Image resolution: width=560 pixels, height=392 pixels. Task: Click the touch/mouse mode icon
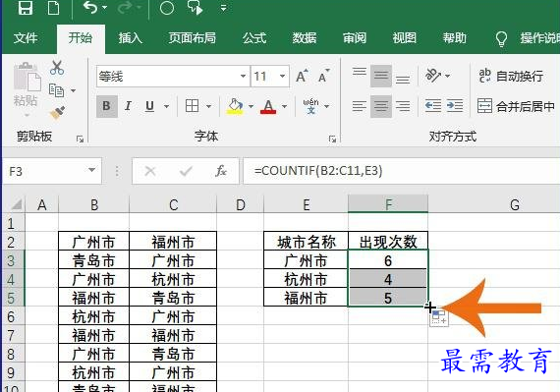tap(196, 8)
